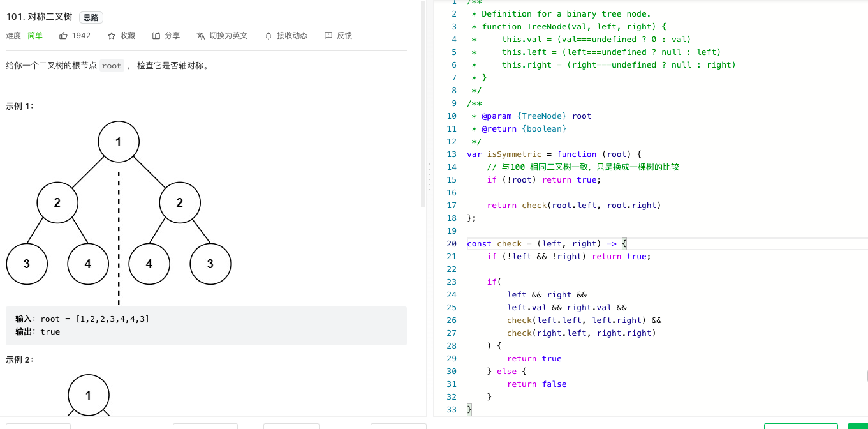This screenshot has height=429, width=868.
Task: Favorite the problem with the 收藏 star
Action: pyautogui.click(x=112, y=36)
